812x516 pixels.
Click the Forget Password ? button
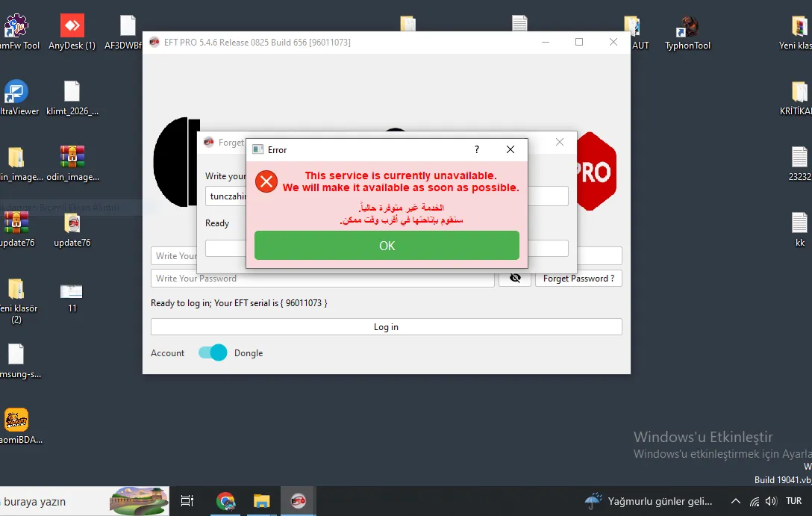coord(578,279)
